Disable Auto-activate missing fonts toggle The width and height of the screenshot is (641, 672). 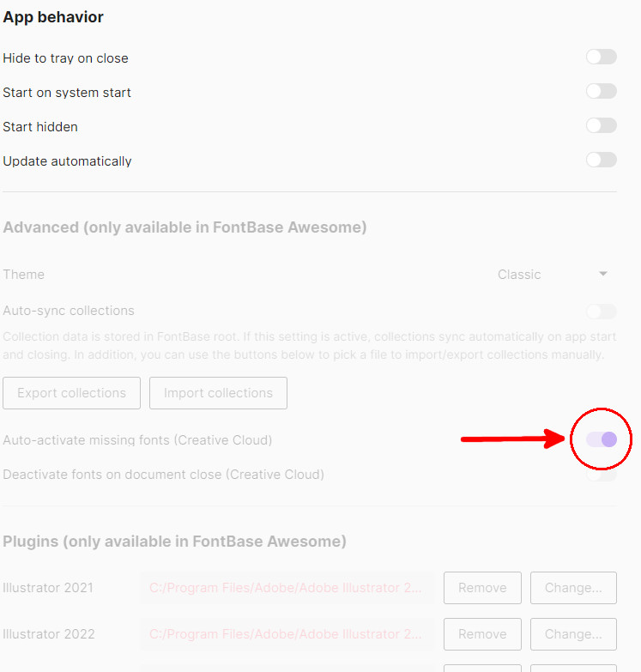pyautogui.click(x=601, y=439)
